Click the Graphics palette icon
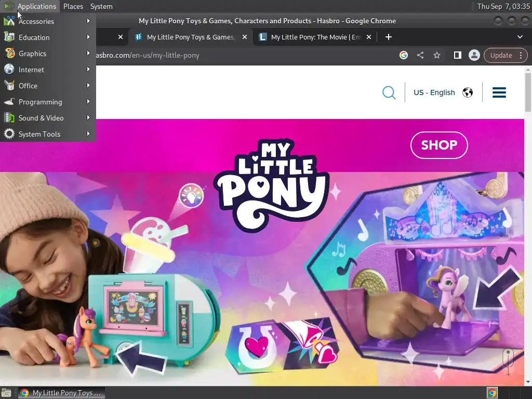Screen dimensions: 532x399 click(9, 54)
